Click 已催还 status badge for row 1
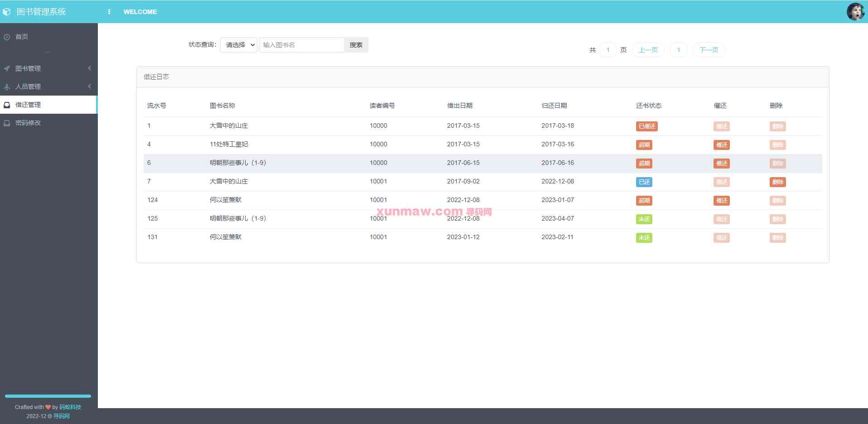Screen dimensions: 868x424 click(x=646, y=126)
